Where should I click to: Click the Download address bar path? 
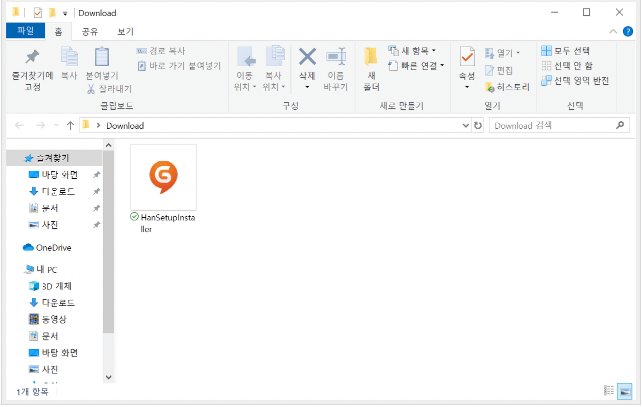click(x=125, y=126)
